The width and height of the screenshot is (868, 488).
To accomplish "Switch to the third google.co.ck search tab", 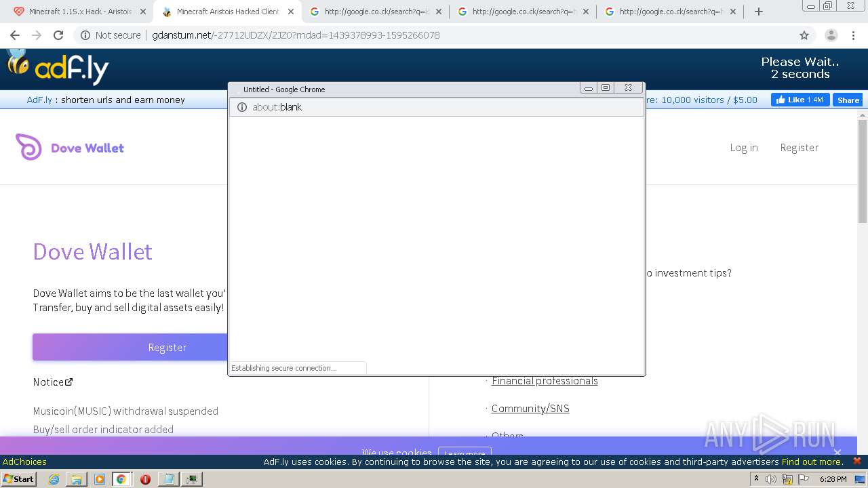I will pos(671,12).
